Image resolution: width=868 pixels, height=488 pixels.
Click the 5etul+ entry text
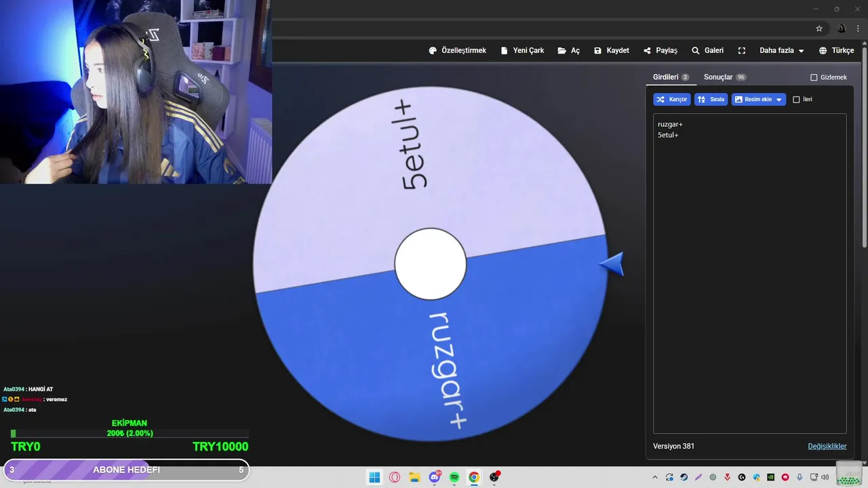(x=668, y=135)
